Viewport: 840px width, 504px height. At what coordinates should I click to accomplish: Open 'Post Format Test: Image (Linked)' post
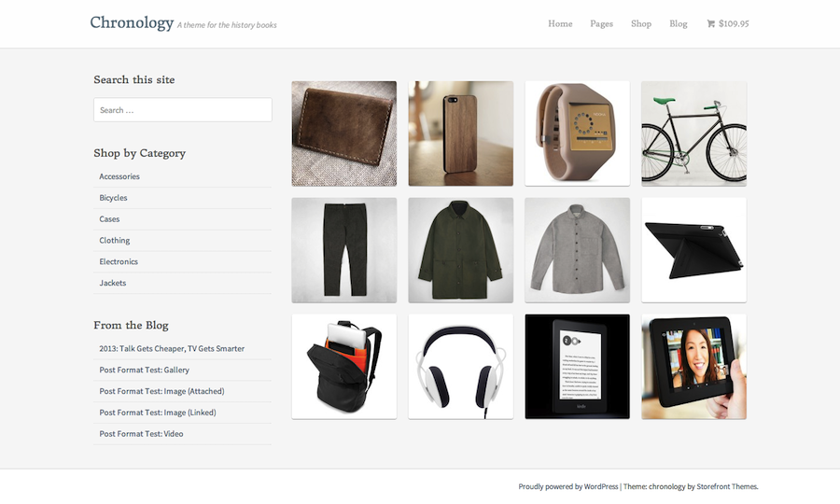click(x=158, y=413)
